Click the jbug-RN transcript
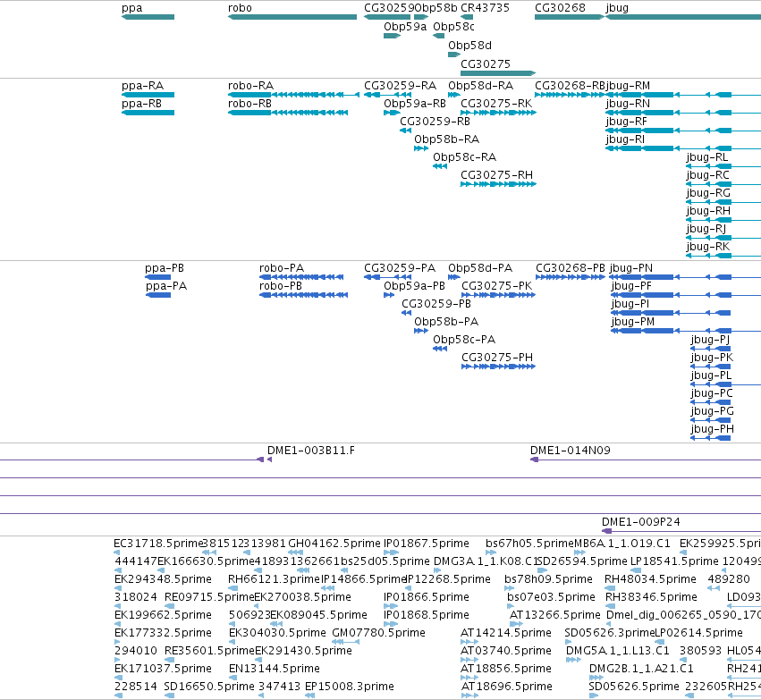 683,113
